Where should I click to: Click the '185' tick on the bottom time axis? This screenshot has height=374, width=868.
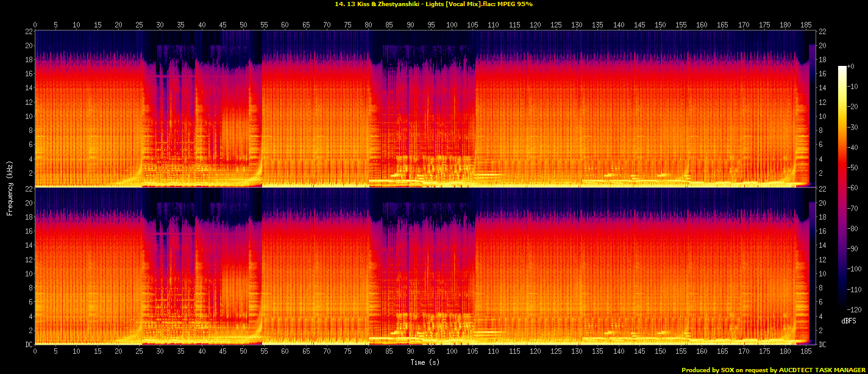(806, 351)
